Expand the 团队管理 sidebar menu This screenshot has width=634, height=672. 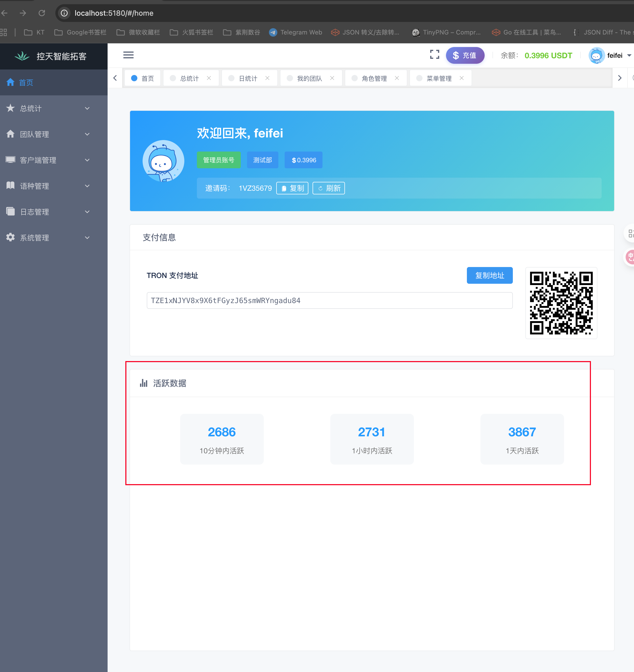tap(47, 134)
